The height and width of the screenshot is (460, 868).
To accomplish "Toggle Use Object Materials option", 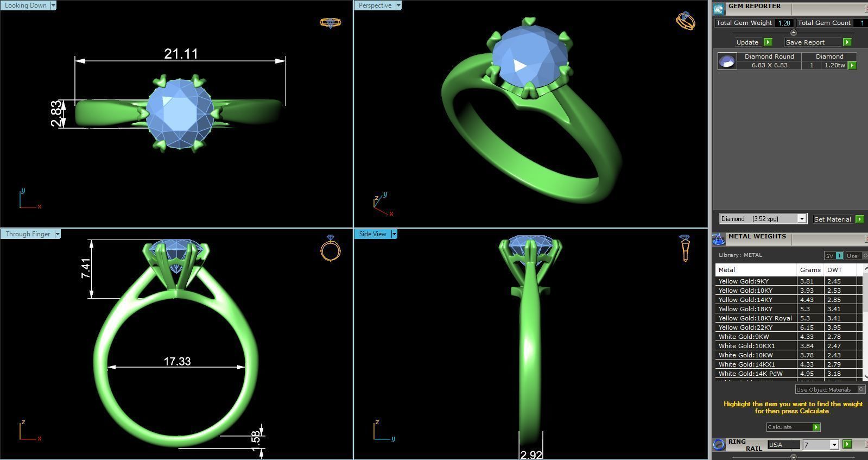I will pyautogui.click(x=830, y=389).
